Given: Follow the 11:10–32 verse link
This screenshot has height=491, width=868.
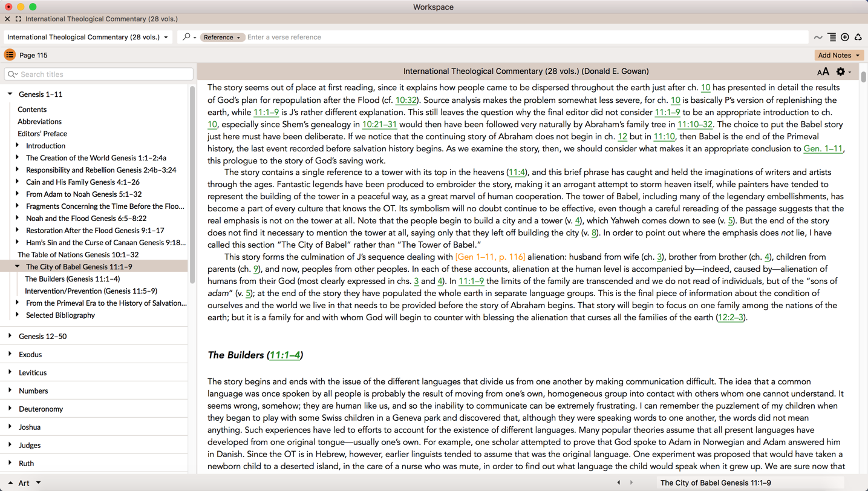Looking at the screenshot, I should (x=695, y=125).
